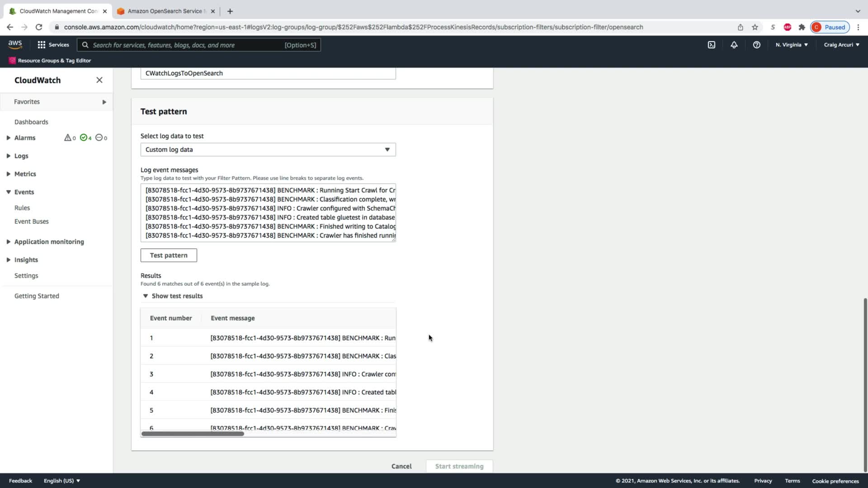Close the CloudWatch sidebar panel
The image size is (868, 488).
[99, 80]
